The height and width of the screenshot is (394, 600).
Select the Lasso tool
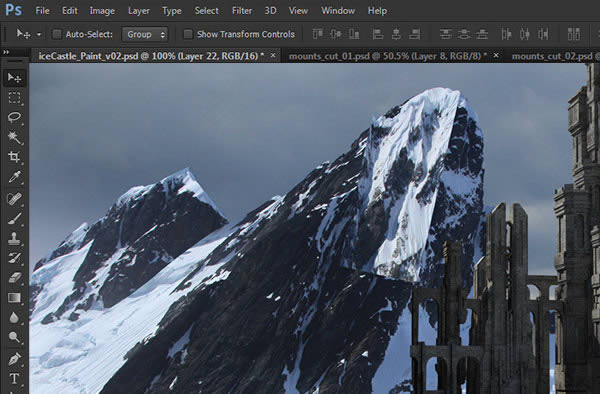coord(15,117)
